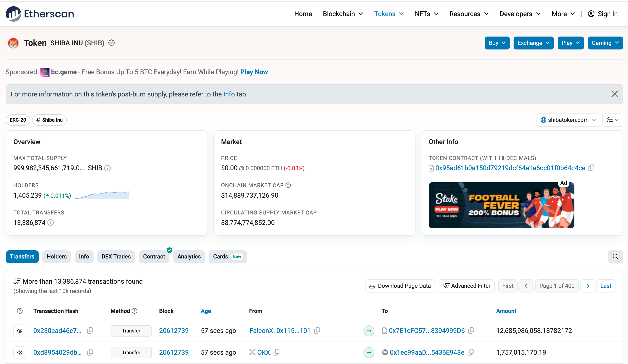Click help icon beside Onchain Market Cap

click(x=288, y=185)
